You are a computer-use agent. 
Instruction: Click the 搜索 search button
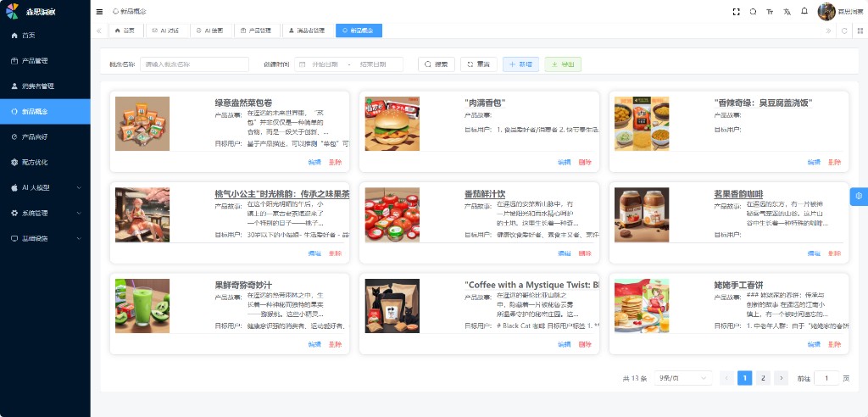[437, 64]
